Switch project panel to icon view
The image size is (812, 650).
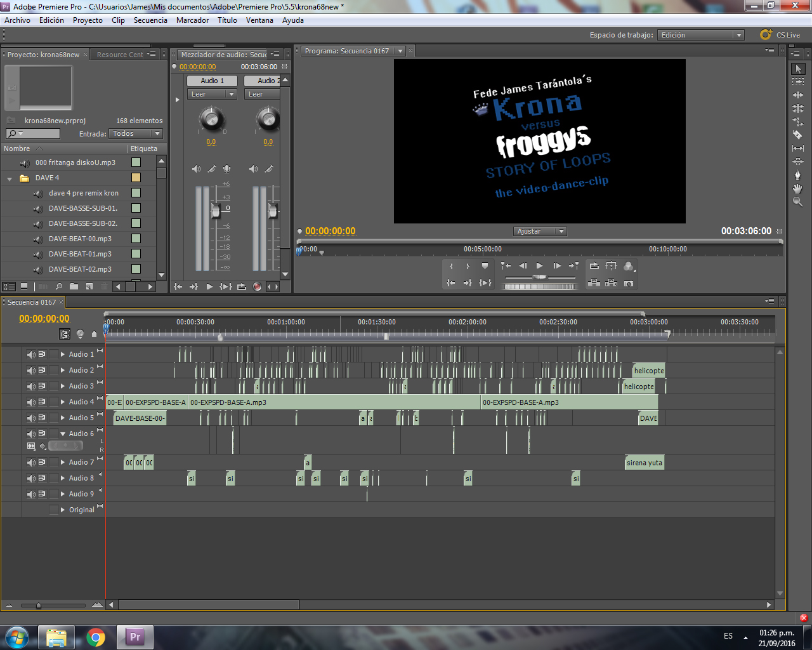(x=24, y=287)
